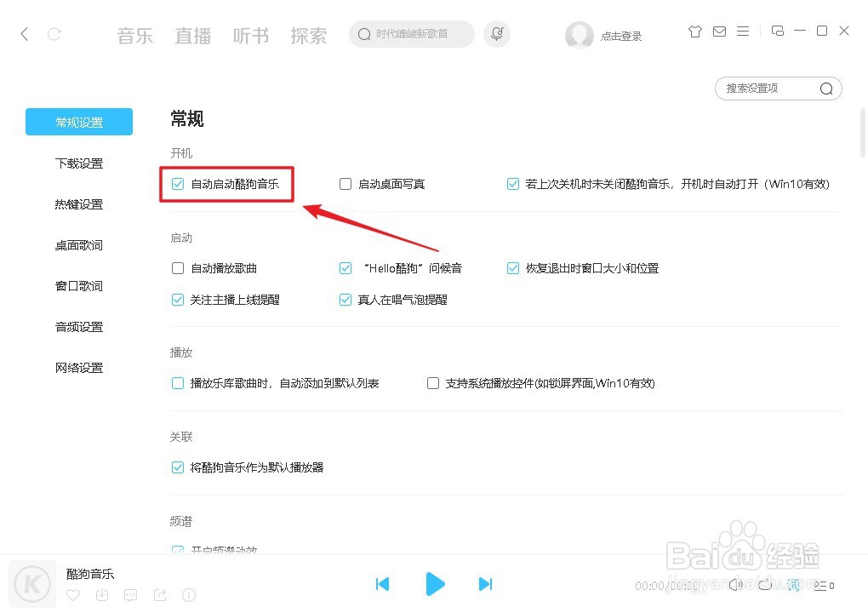Image resolution: width=868 pixels, height=613 pixels.
Task: Switch to the 直播 top tab
Action: 193,36
